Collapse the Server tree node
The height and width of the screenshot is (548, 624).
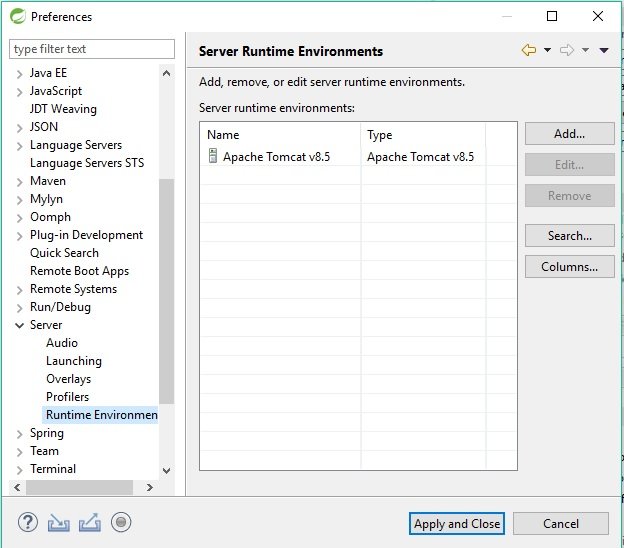coord(20,326)
